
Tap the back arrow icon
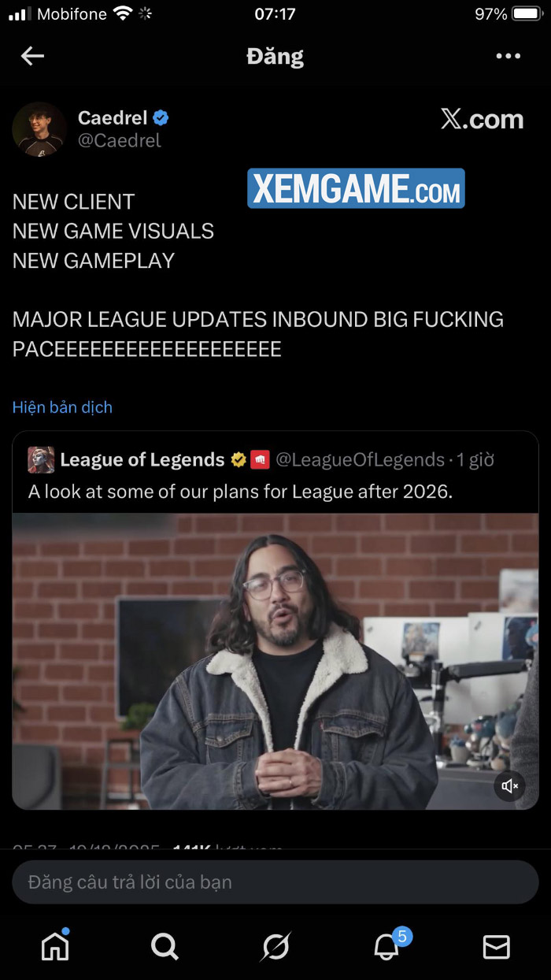[x=32, y=56]
